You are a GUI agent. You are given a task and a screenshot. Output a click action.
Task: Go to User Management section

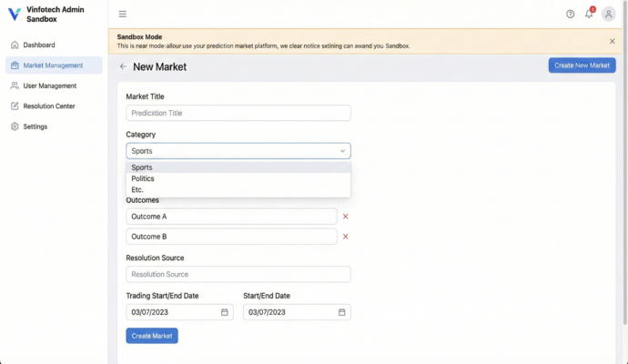[49, 86]
